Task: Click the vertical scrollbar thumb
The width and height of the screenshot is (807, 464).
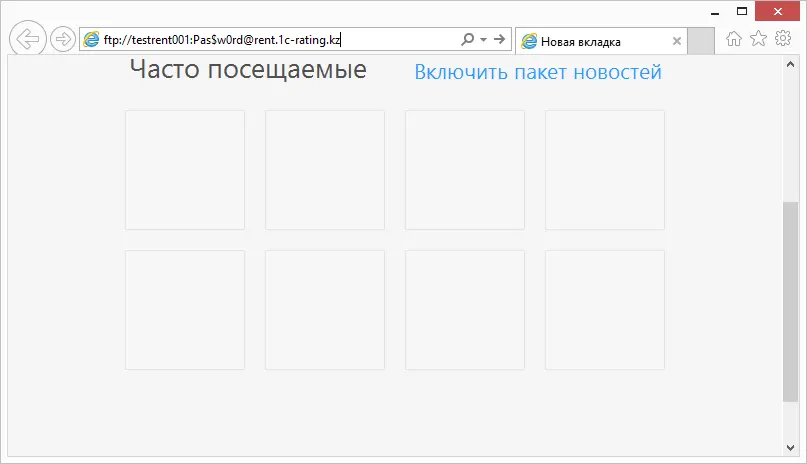Action: click(x=791, y=301)
